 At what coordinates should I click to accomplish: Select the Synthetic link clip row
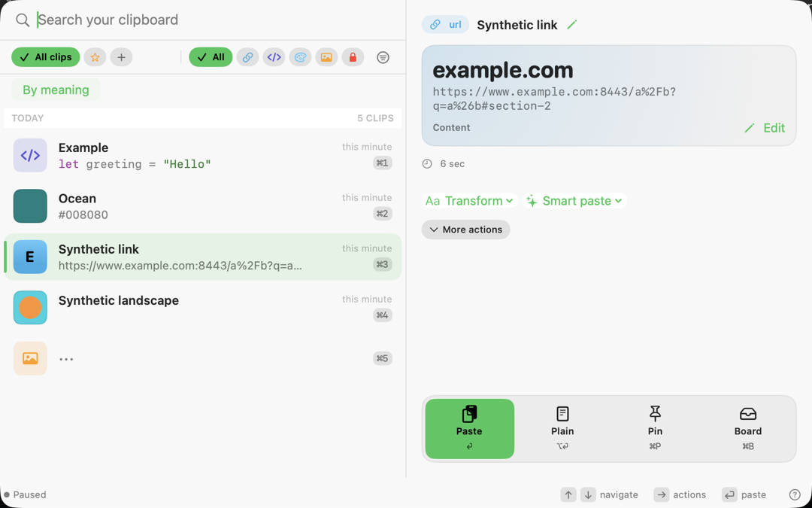tap(202, 257)
